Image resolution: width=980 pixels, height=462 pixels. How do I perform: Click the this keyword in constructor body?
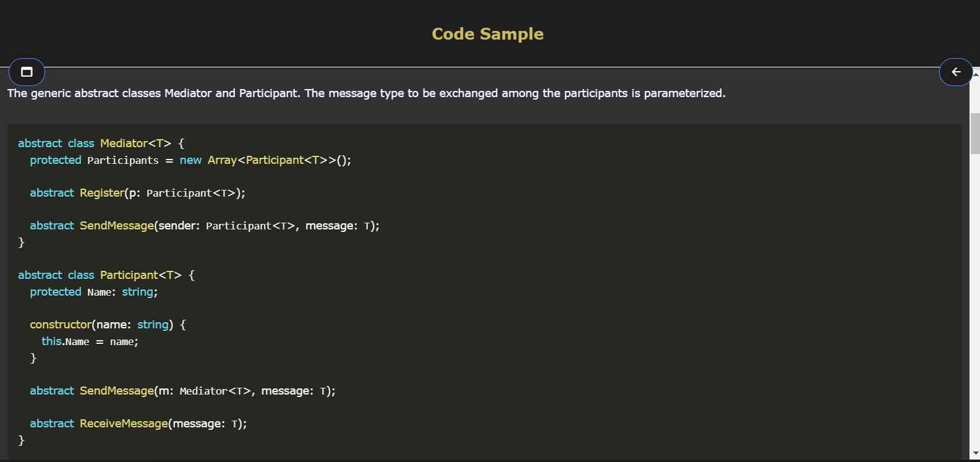51,341
